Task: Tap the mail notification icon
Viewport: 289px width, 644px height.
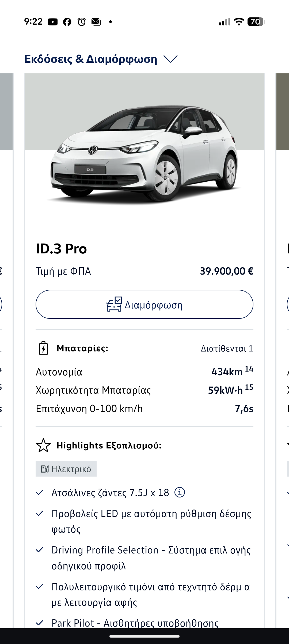Action: (x=96, y=22)
